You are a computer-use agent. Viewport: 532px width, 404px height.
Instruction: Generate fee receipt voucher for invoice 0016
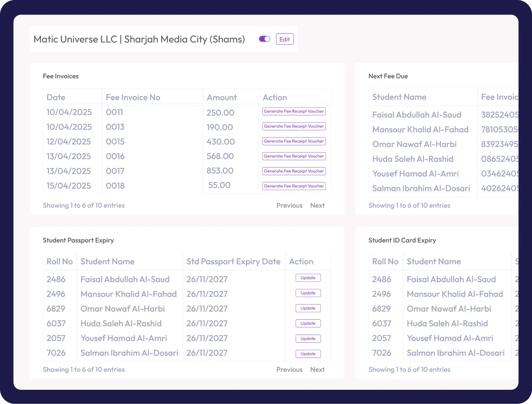coord(294,156)
